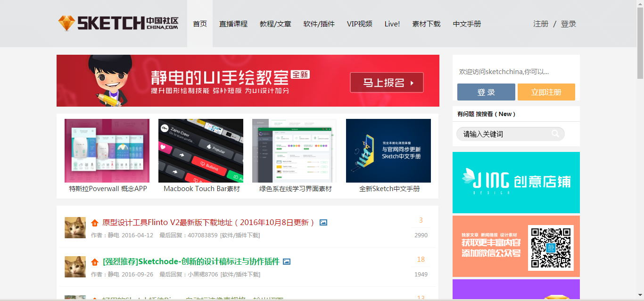Focus the 请输入关键词 search field
The height and width of the screenshot is (301, 644).
511,134
